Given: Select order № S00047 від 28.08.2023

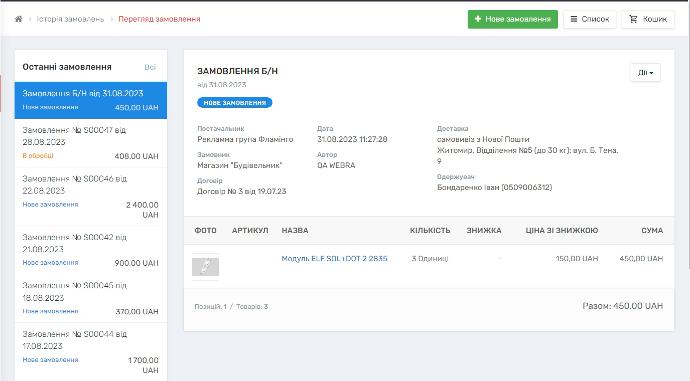Looking at the screenshot, I should (x=91, y=143).
